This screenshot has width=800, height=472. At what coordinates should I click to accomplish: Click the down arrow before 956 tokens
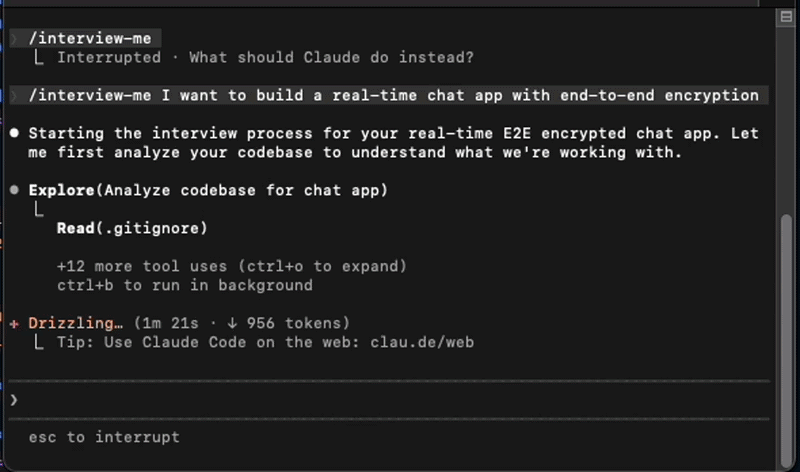click(232, 323)
